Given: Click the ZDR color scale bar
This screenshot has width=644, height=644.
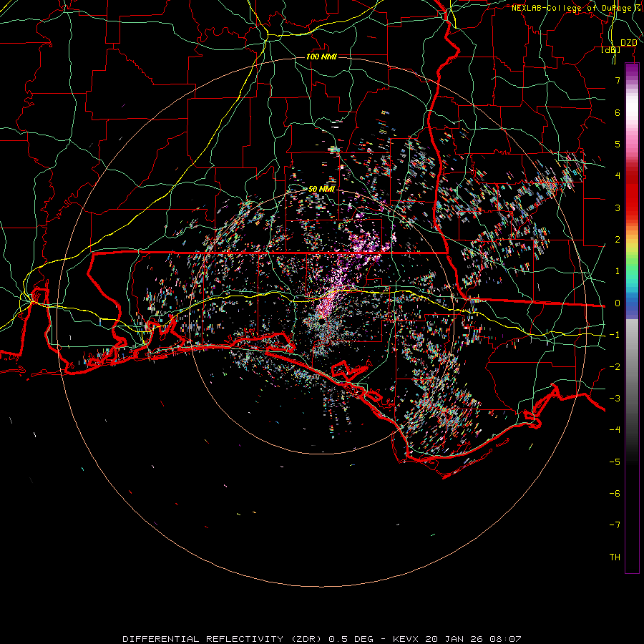Looking at the screenshot, I should click(x=632, y=318).
